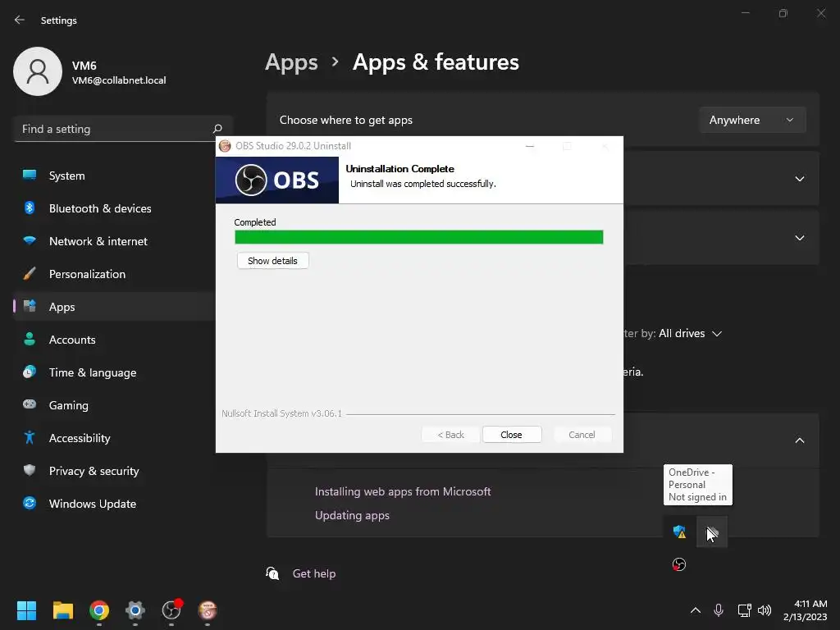Click the Windows Update sync icon
Image resolution: width=840 pixels, height=630 pixels.
click(30, 503)
